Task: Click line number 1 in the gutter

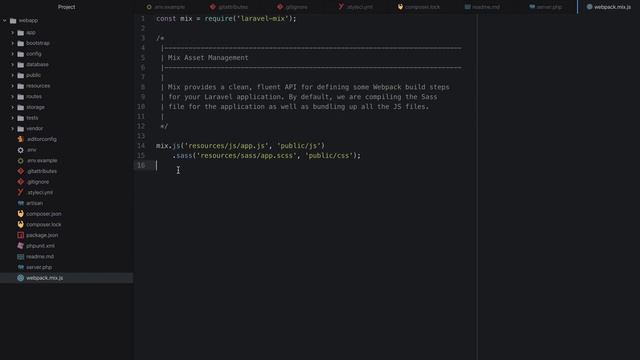Action: click(x=143, y=19)
